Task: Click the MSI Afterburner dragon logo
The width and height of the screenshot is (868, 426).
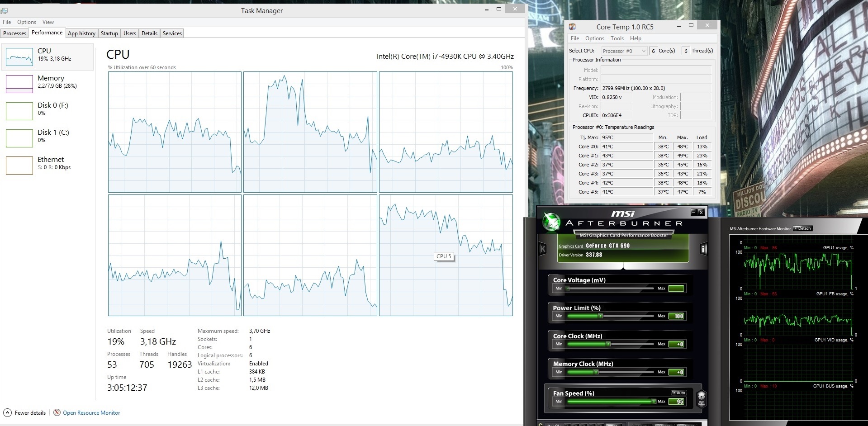Action: click(x=551, y=222)
